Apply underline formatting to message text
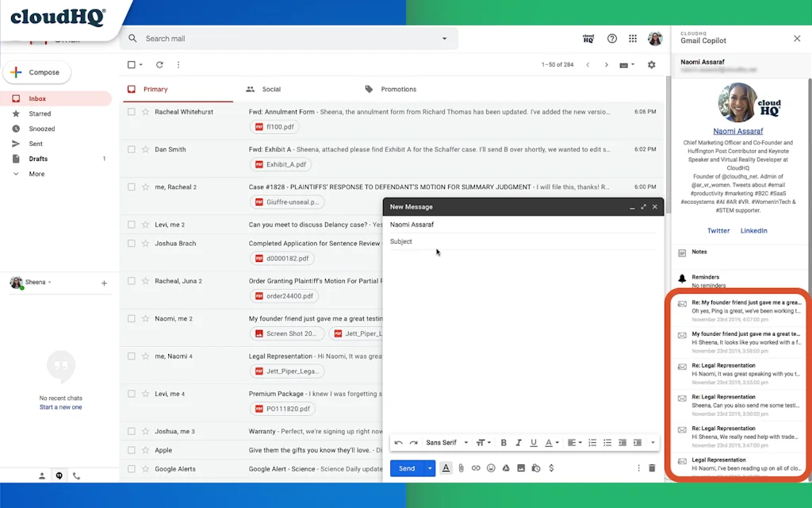Image resolution: width=812 pixels, height=508 pixels. click(534, 442)
